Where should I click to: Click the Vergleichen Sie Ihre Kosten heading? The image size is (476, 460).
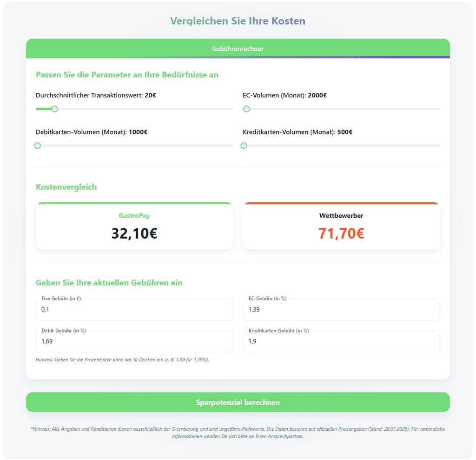[238, 20]
